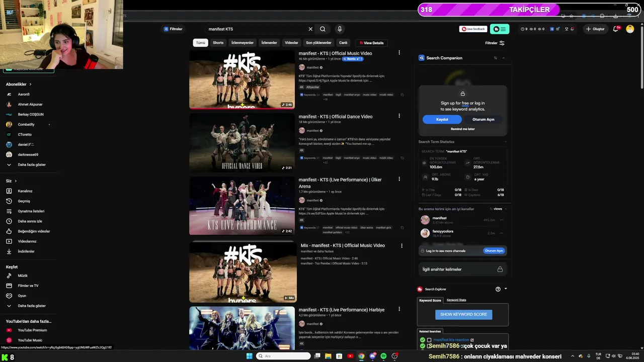Collapse the Search Term Statistics section
Viewport: 644px width, 362px height.
(505, 142)
